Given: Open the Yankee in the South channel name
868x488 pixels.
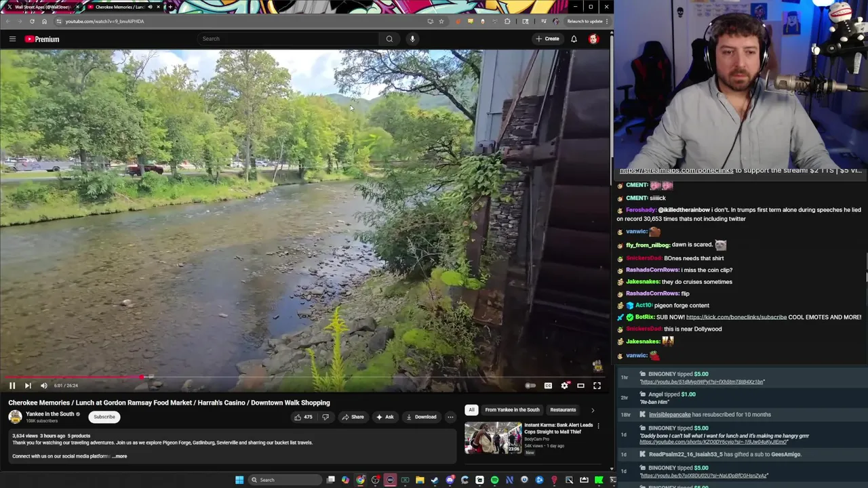Looking at the screenshot, I should click(x=50, y=414).
